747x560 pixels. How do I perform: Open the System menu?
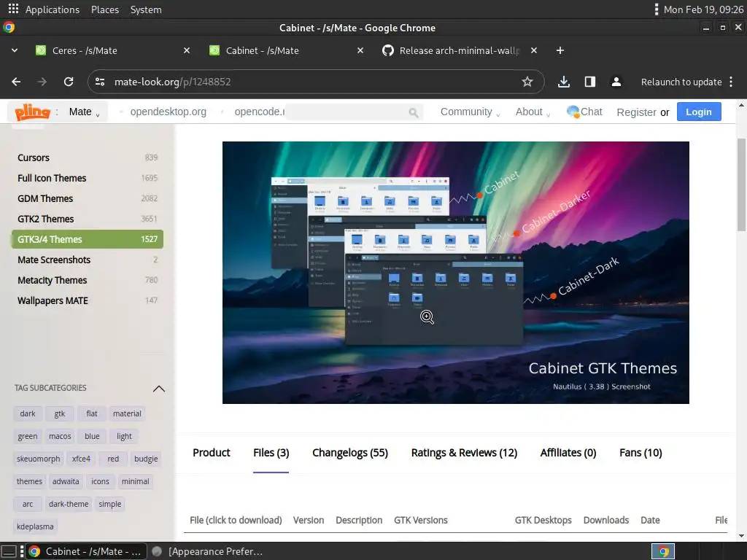[x=146, y=9]
